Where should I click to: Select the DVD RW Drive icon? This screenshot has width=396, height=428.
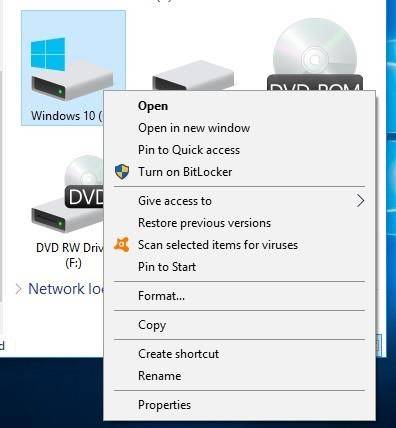[x=68, y=194]
